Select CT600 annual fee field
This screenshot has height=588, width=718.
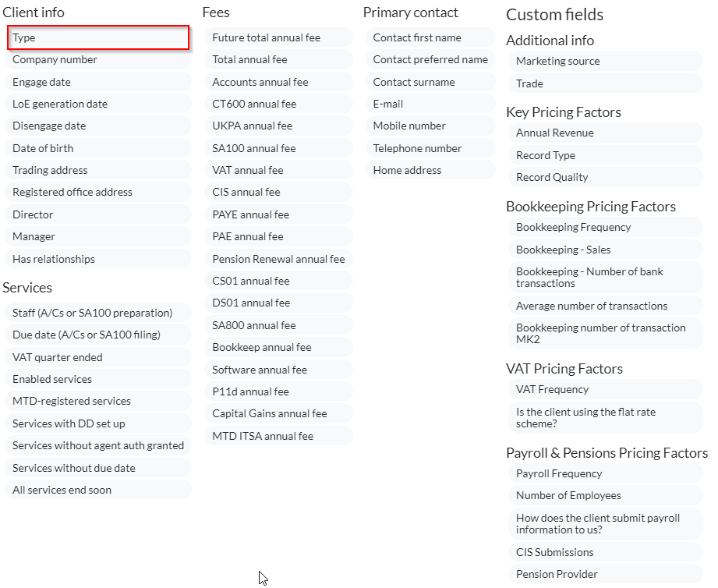click(x=278, y=104)
